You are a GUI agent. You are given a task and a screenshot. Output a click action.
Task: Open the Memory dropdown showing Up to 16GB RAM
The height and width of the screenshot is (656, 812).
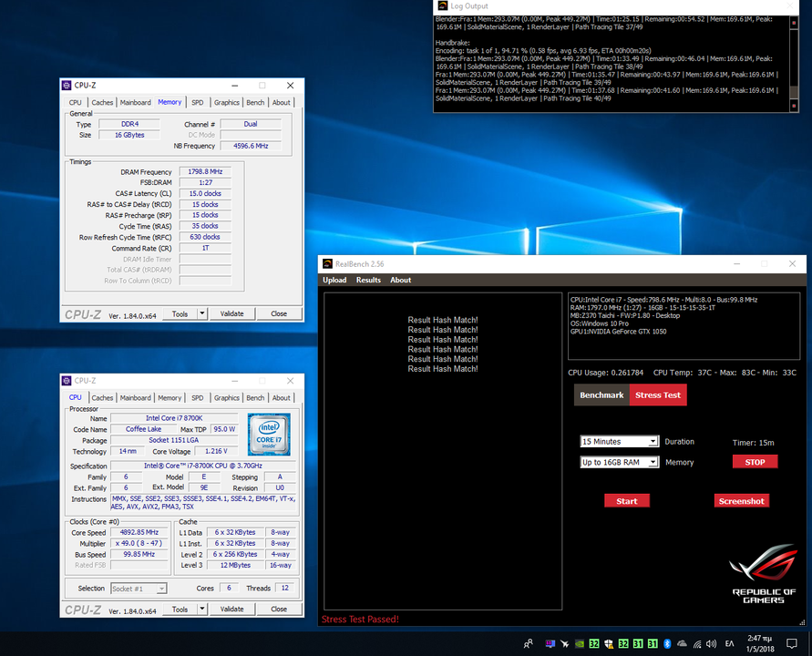coord(620,462)
